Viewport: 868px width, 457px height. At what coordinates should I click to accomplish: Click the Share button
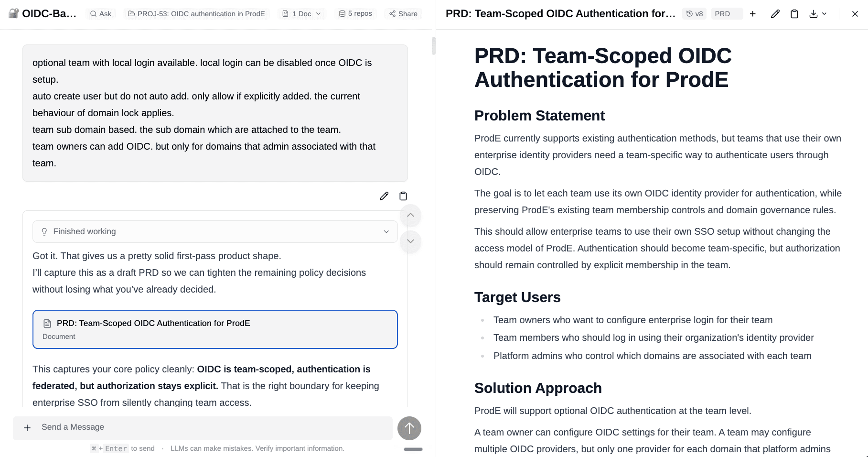[x=403, y=14]
